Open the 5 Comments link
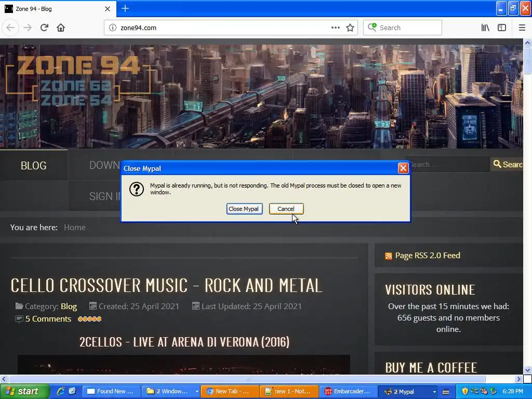Viewport: 532px width, 399px height. pos(48,319)
